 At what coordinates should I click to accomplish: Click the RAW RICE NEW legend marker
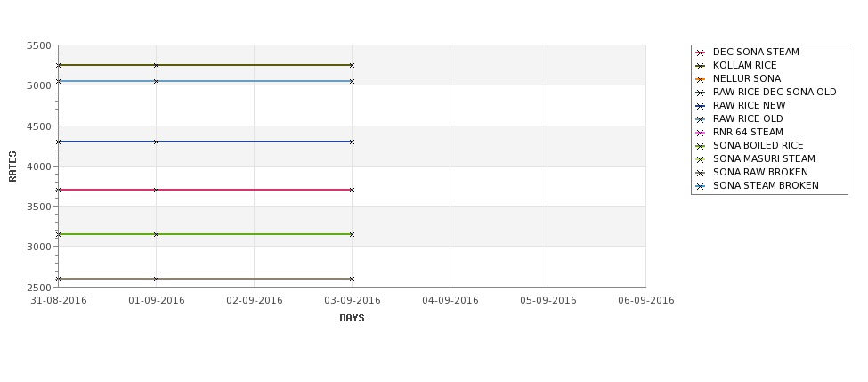[x=701, y=106]
